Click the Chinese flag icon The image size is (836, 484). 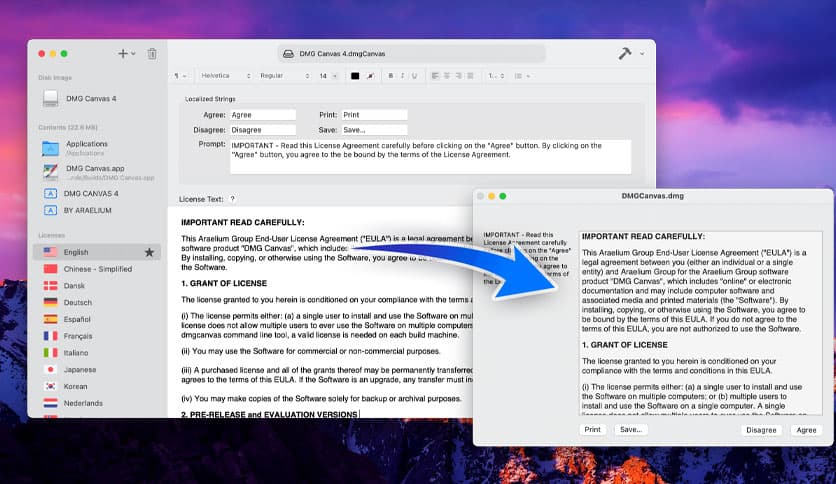50,269
